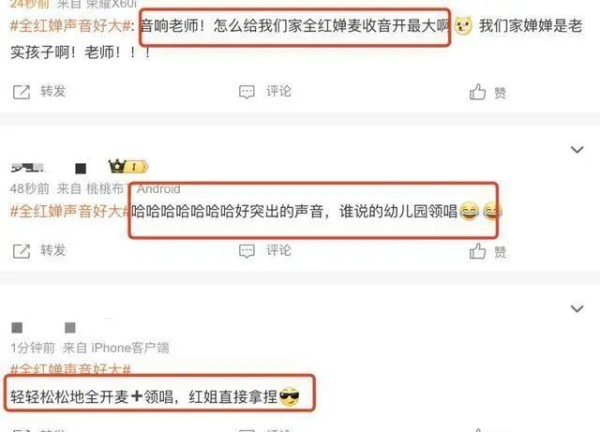Click 转发 label on first post

pyautogui.click(x=53, y=91)
